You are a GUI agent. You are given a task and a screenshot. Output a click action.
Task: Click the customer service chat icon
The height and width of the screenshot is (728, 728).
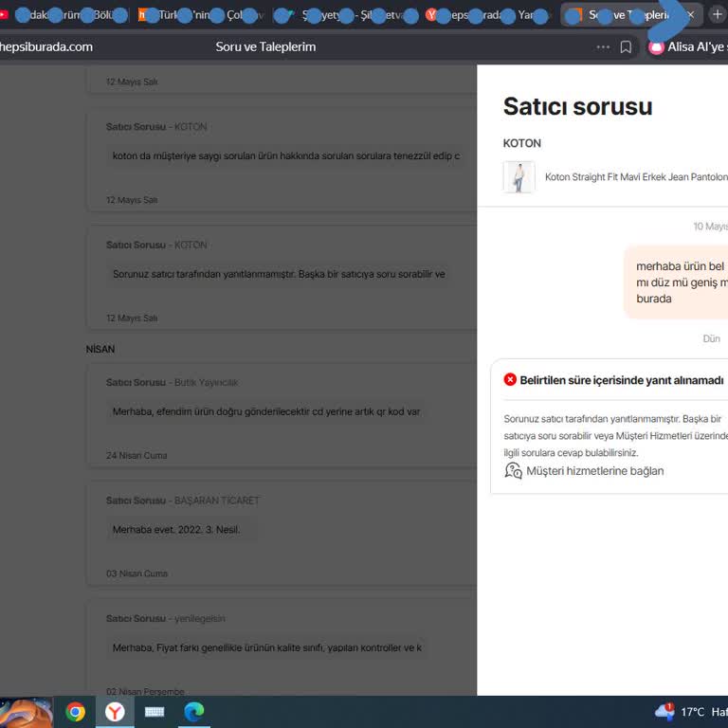coord(513,471)
